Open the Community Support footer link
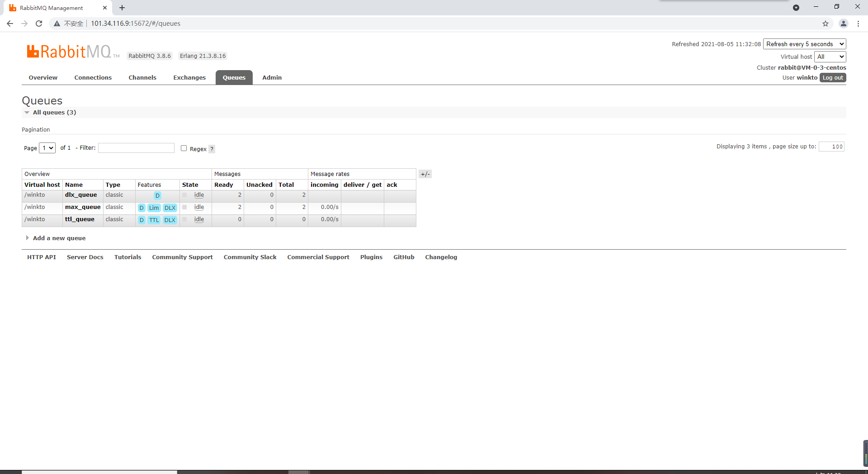 click(183, 257)
